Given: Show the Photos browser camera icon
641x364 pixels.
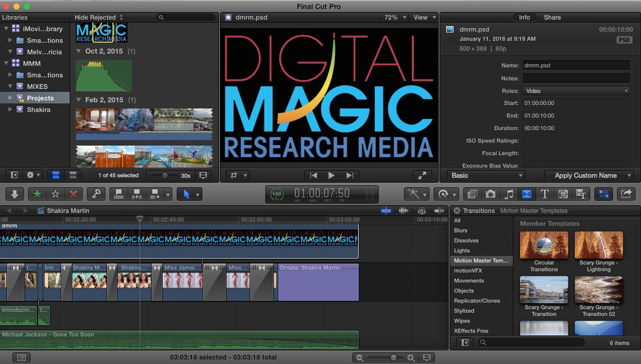Looking at the screenshot, I should point(490,194).
